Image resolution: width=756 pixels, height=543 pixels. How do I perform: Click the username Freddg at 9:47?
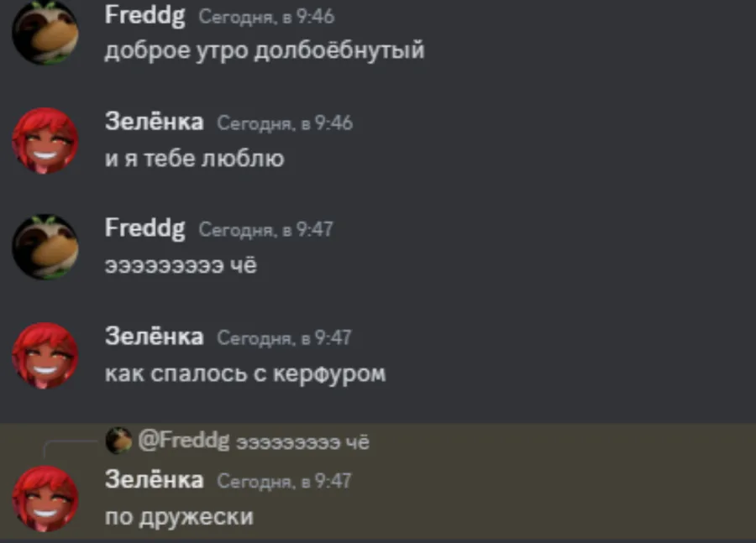144,228
